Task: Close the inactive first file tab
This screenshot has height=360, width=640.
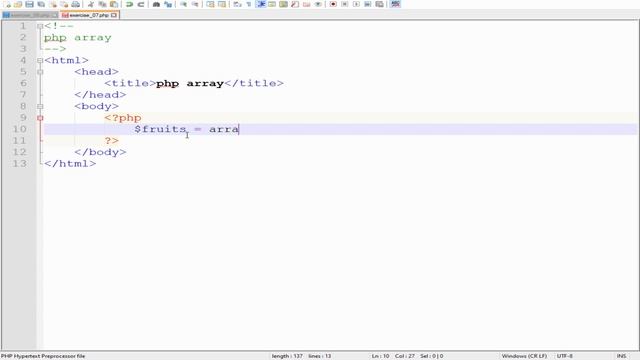Action: click(55, 15)
